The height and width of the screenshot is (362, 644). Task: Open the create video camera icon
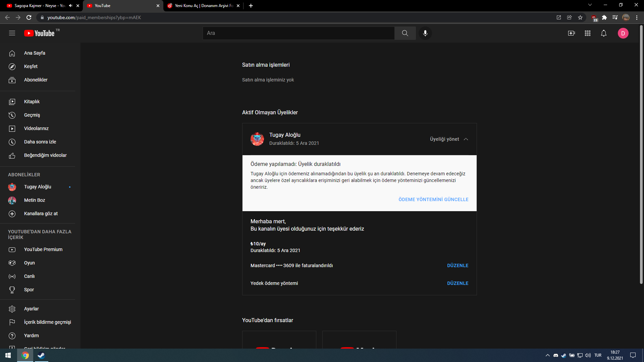pyautogui.click(x=572, y=33)
